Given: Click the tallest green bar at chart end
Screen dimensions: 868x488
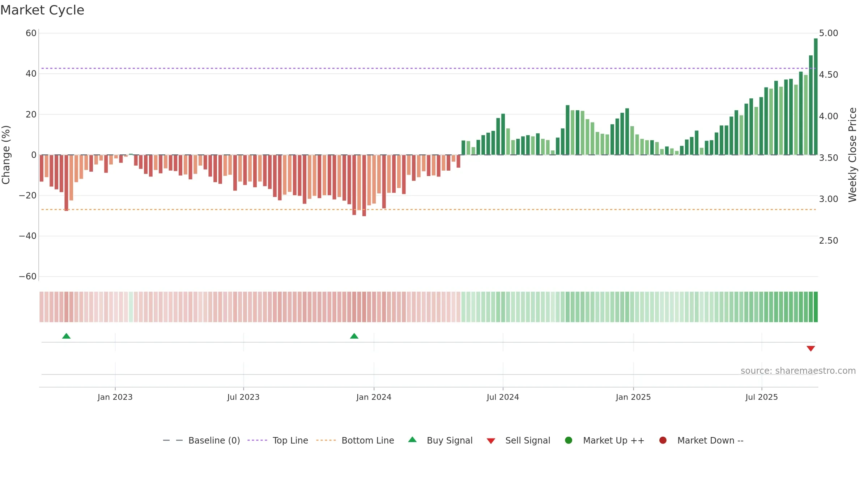Looking at the screenshot, I should tap(816, 97).
